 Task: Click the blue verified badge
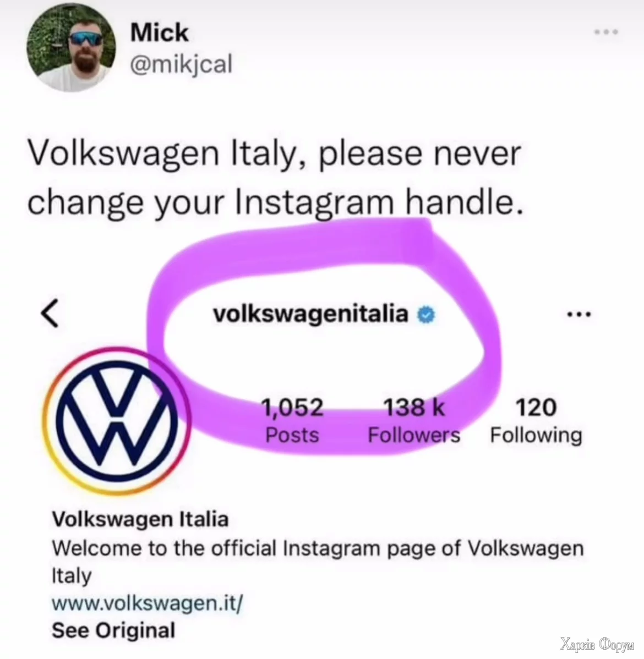[x=425, y=315]
